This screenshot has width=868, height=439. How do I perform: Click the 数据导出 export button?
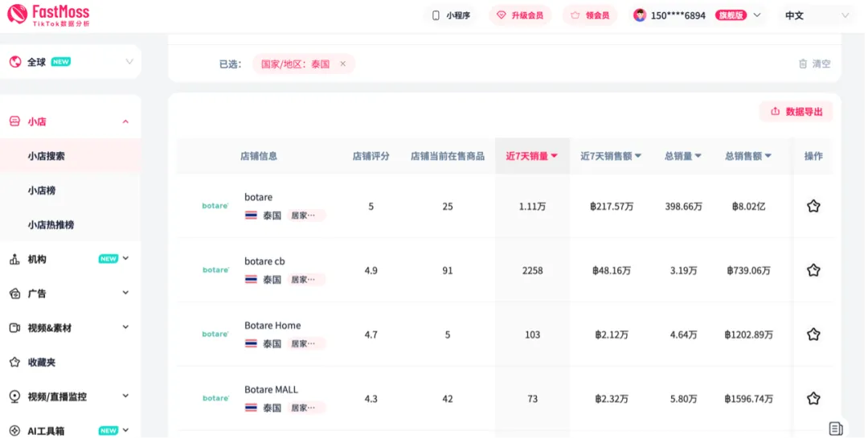point(796,112)
